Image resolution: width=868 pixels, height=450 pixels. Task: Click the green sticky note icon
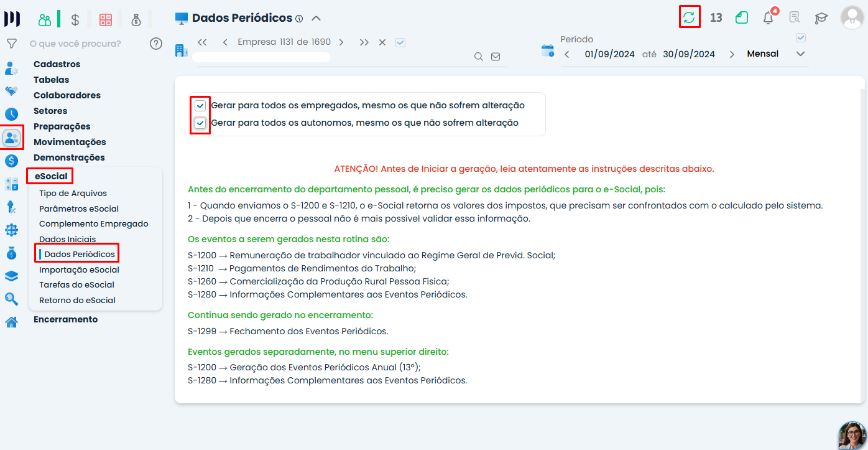pyautogui.click(x=741, y=17)
